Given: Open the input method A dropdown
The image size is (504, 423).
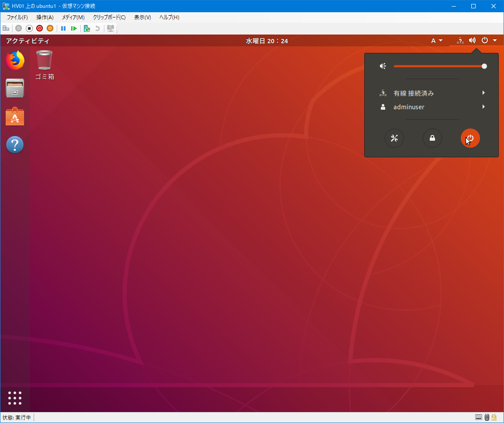Looking at the screenshot, I should click(437, 41).
